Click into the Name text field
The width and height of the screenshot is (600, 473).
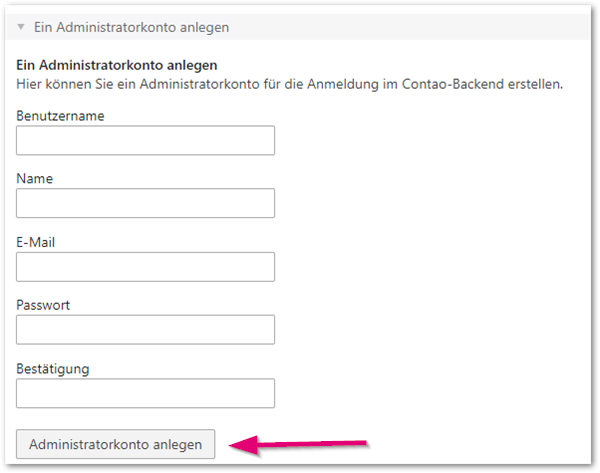click(145, 203)
